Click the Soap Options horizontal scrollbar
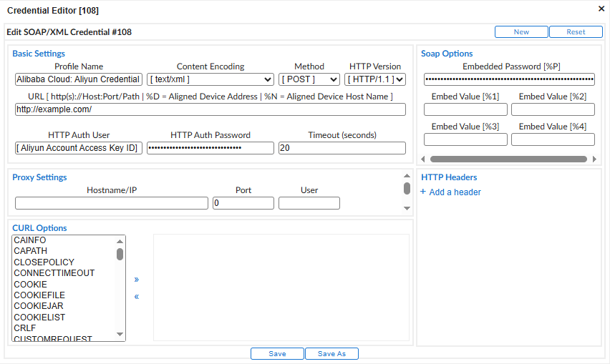Screen dimensions: 610x364 (508, 159)
